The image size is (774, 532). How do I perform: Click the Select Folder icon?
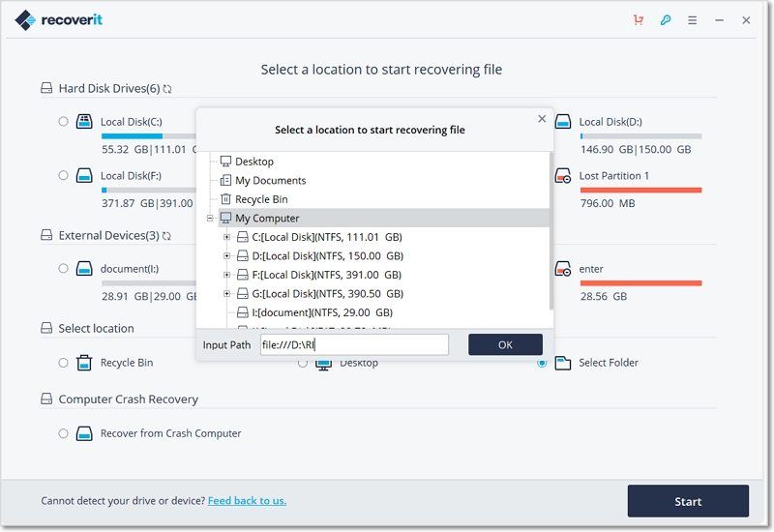(x=563, y=363)
